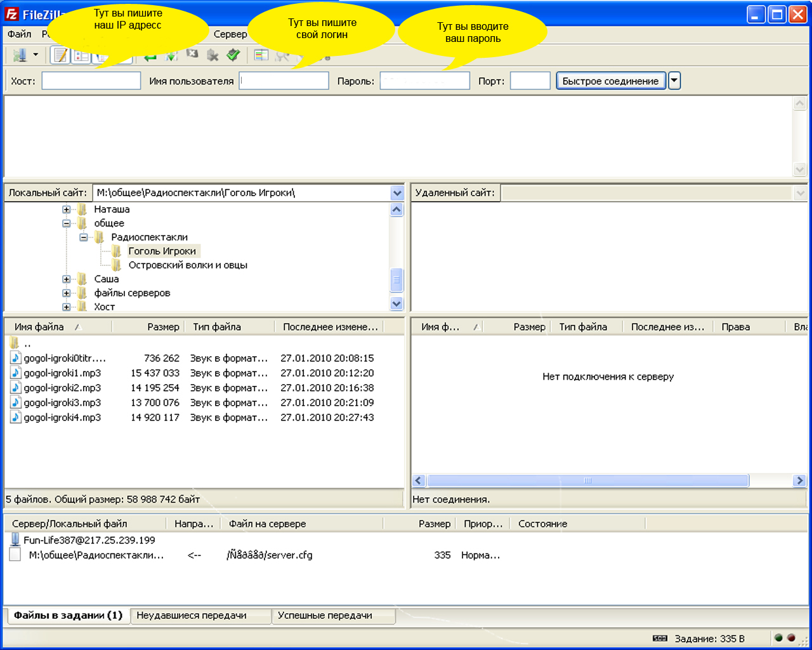Open the Файл menu

tap(20, 34)
